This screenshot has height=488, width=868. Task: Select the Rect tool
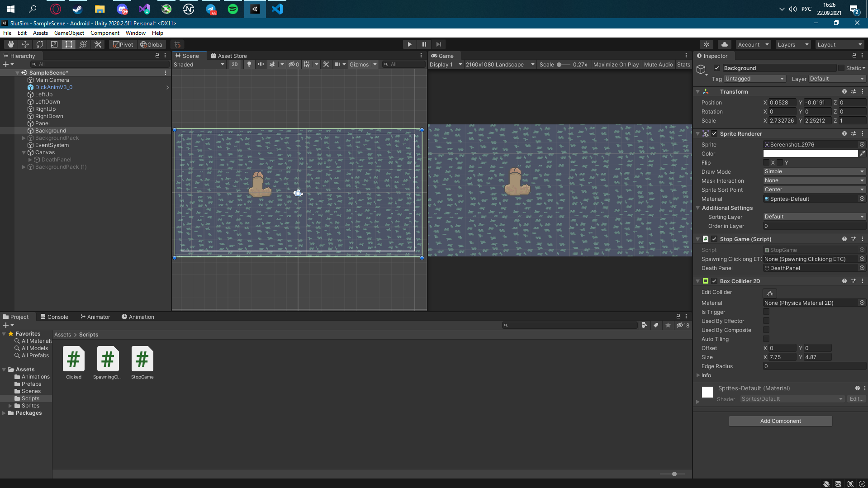coord(69,44)
